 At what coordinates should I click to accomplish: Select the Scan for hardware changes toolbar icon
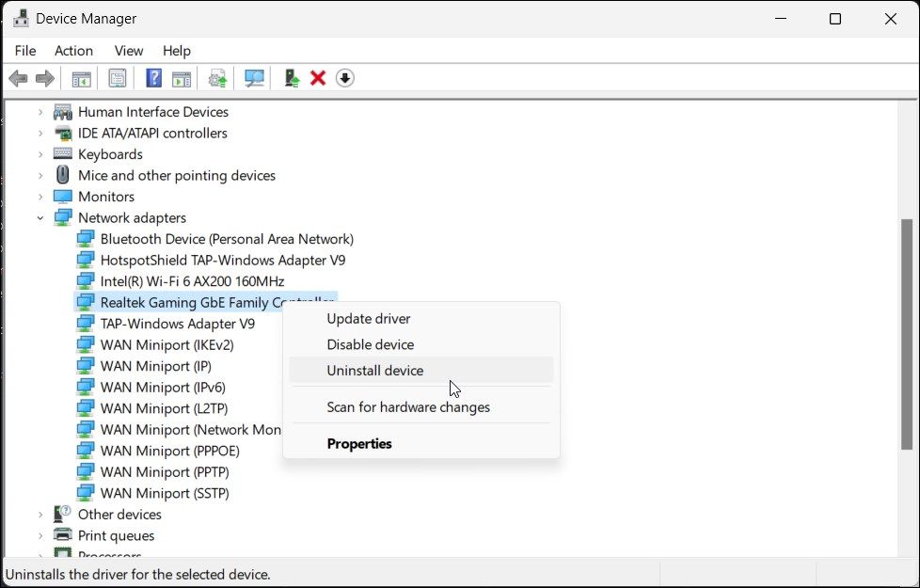[254, 77]
